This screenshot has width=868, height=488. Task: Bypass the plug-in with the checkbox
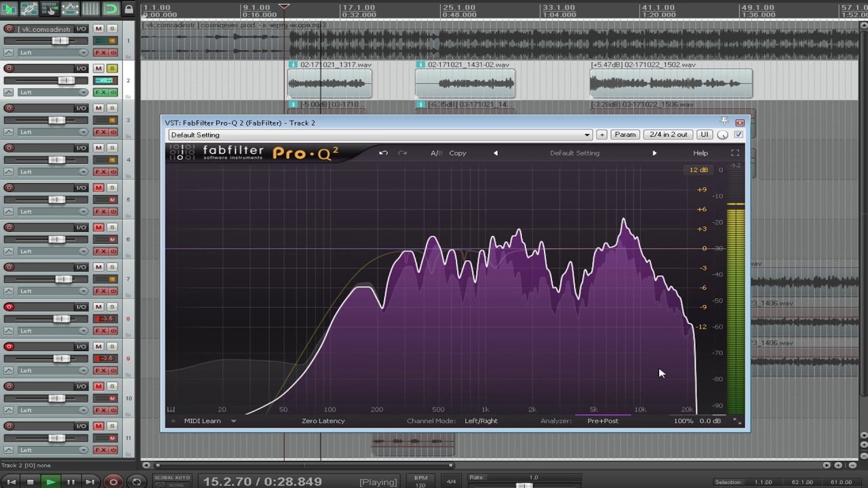[738, 135]
